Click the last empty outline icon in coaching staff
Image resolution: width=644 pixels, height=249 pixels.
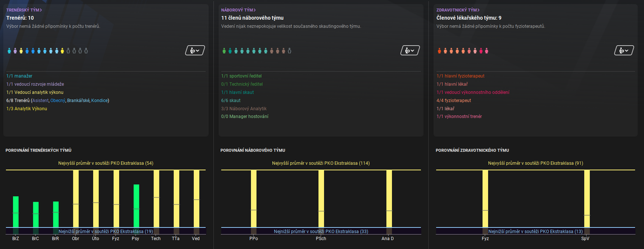coord(86,51)
